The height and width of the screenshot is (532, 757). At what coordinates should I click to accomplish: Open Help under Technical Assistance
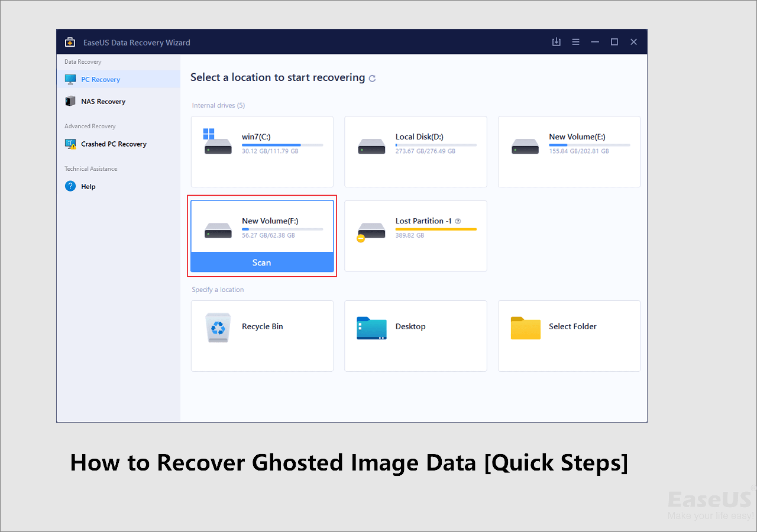(118, 186)
